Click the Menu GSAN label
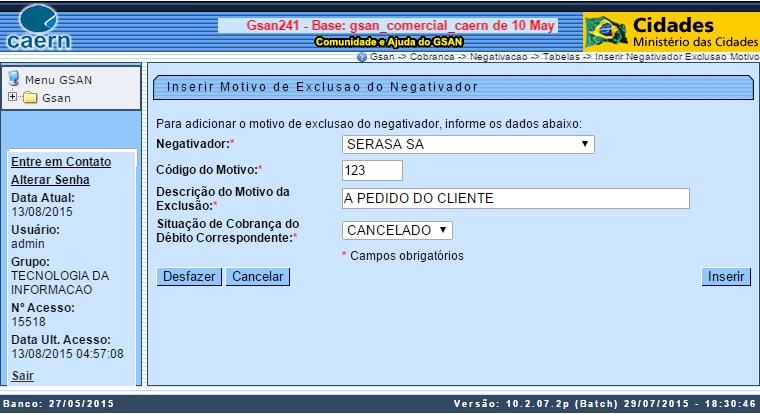The image size is (760, 414). pyautogui.click(x=59, y=80)
